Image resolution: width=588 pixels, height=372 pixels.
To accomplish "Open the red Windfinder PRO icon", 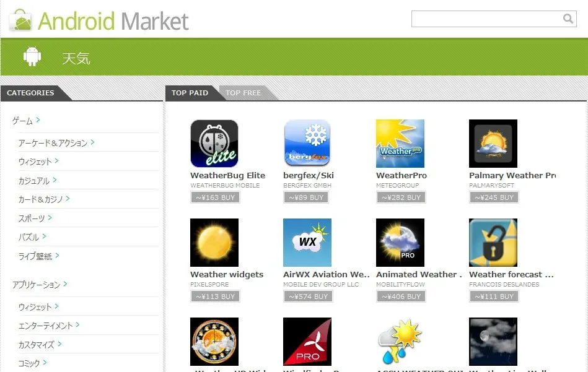I will 307,342.
